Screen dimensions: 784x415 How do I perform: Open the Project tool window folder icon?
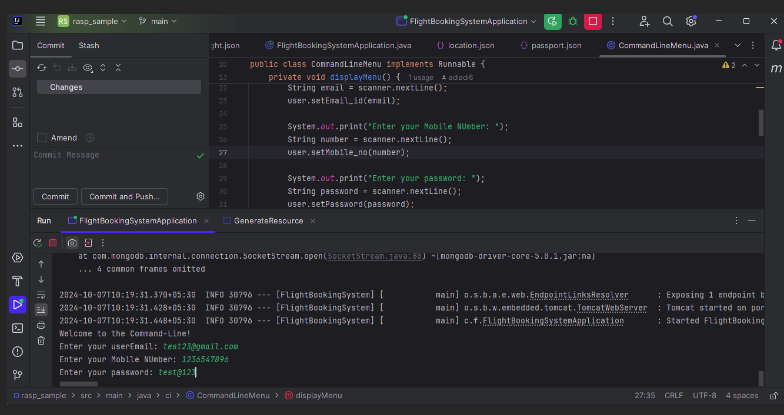click(x=18, y=46)
